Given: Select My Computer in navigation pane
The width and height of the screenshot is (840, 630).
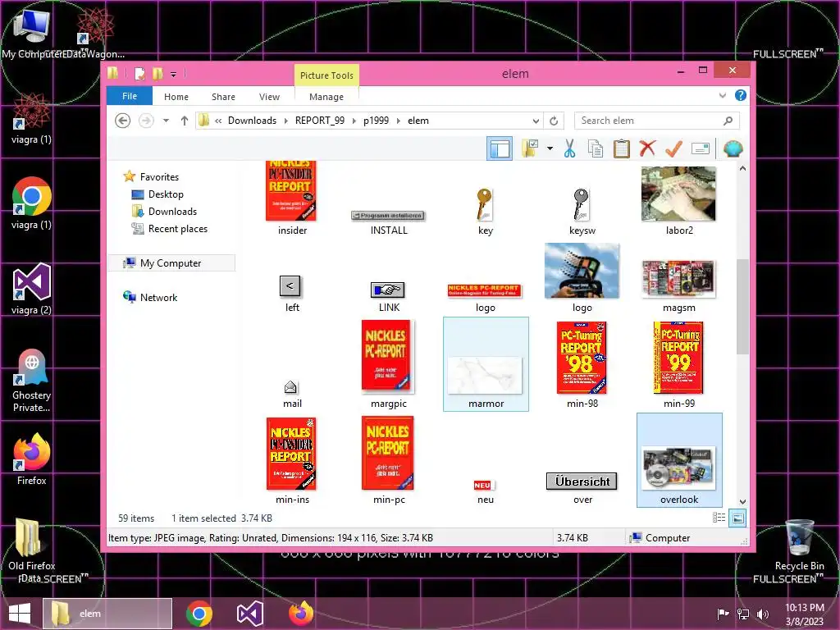Looking at the screenshot, I should [x=171, y=263].
